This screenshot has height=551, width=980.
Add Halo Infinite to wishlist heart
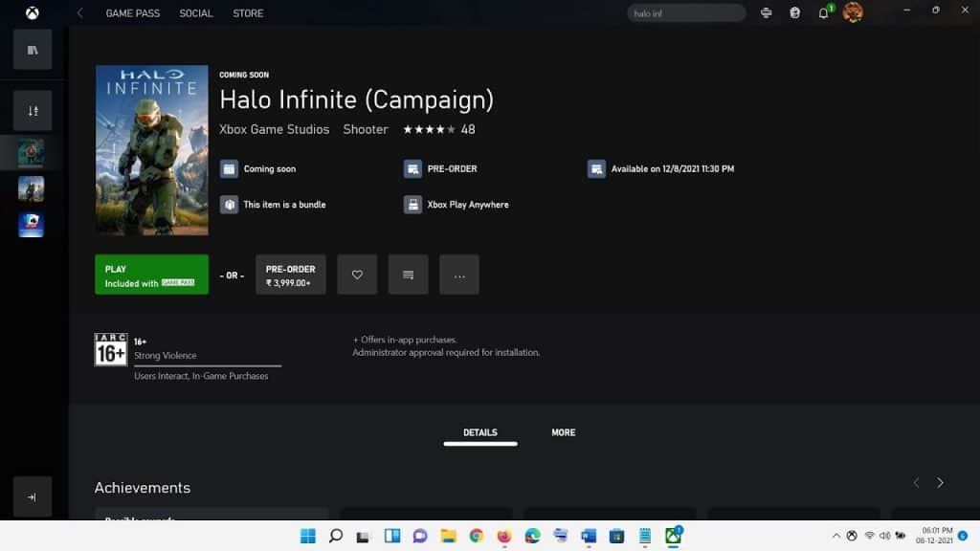357,275
